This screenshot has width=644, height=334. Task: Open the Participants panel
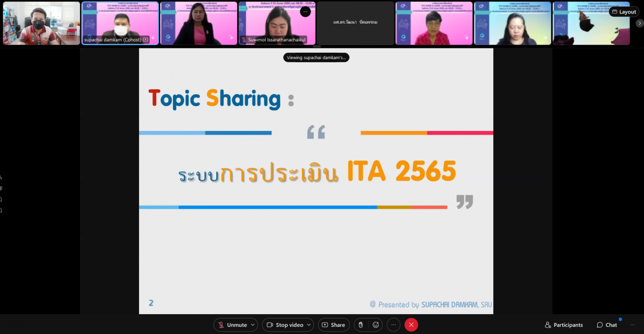563,325
